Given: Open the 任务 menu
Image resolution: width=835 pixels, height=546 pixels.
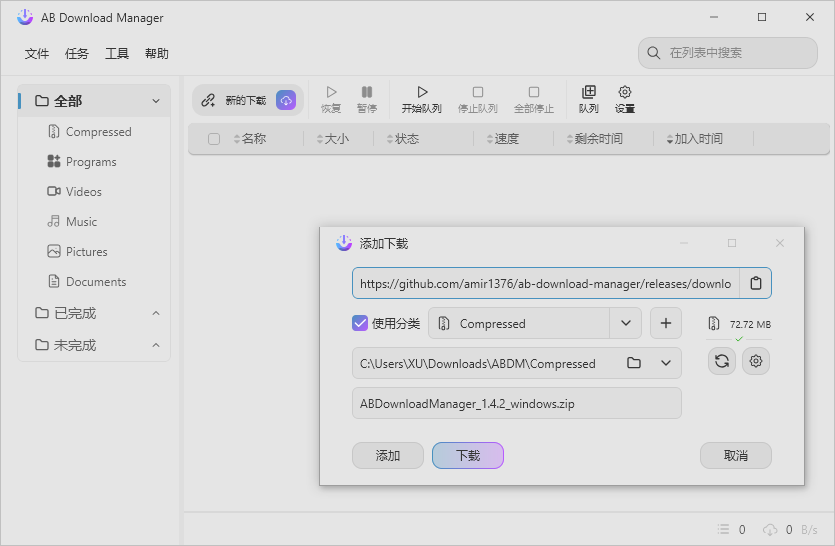Looking at the screenshot, I should (x=77, y=54).
